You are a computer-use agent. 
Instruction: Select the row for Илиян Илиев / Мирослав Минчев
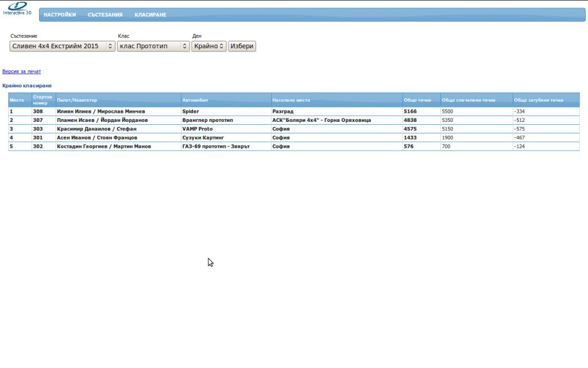(x=100, y=112)
